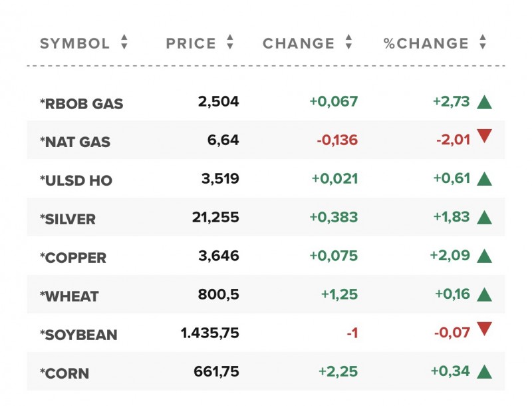The width and height of the screenshot is (532, 406).
Task: Open the *NAT GAS symbol link
Action: (x=75, y=142)
